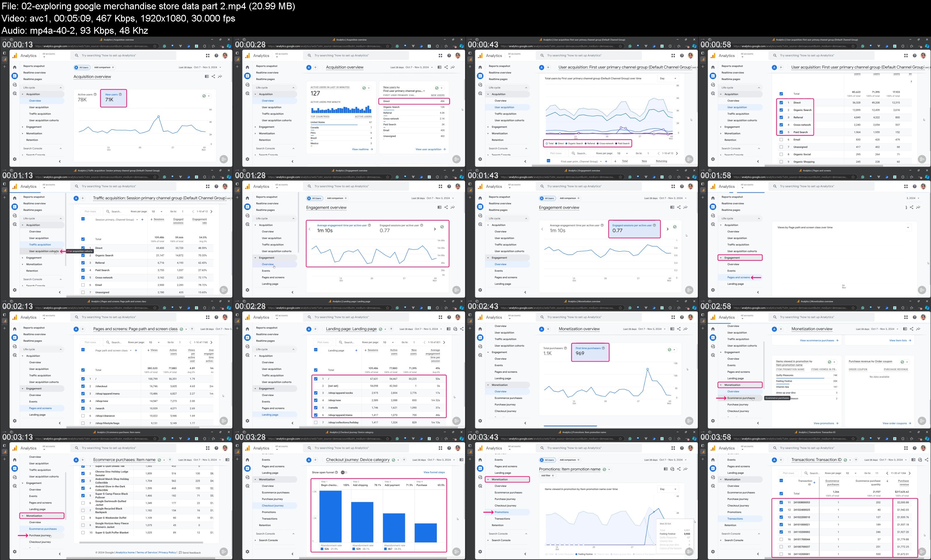Click the Help icon in the 00:01:43 frame
This screenshot has height=560, width=931.
pos(682,186)
